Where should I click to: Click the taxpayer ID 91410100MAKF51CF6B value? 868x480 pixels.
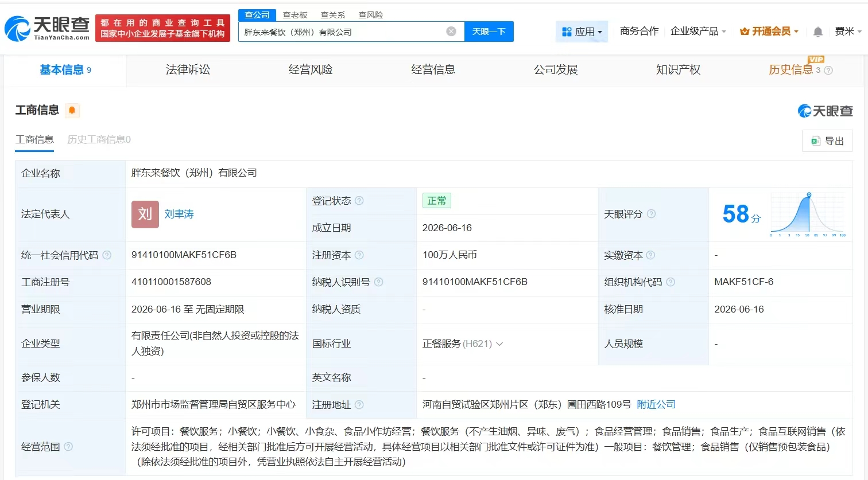pos(475,282)
